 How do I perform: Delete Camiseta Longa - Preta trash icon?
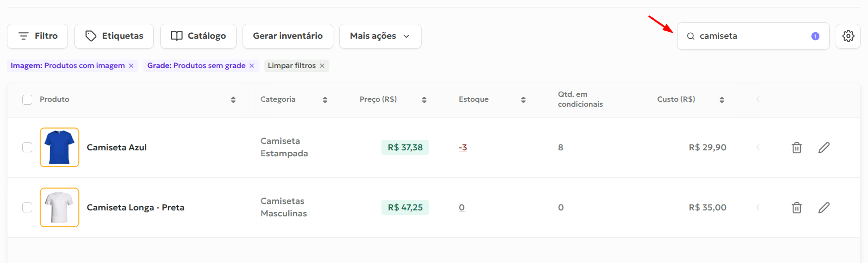coord(797,207)
